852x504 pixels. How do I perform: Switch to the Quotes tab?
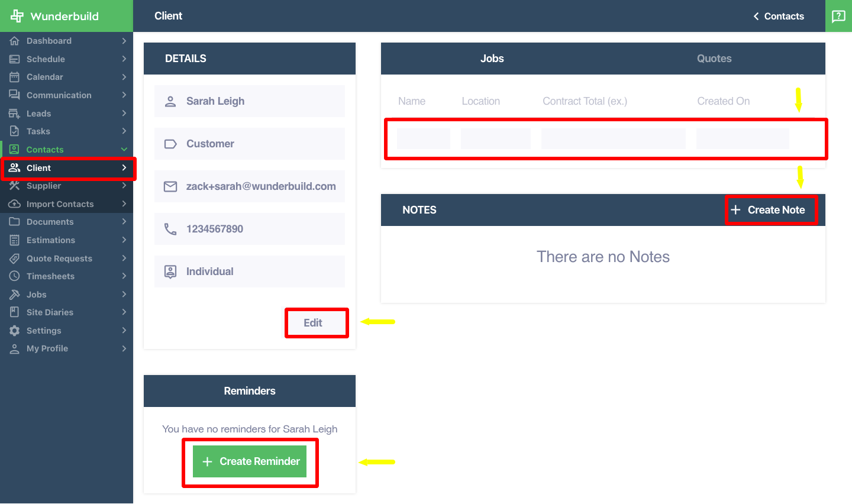(714, 59)
